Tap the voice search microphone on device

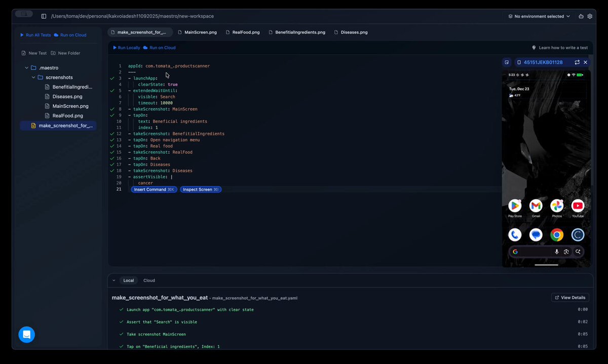point(557,252)
